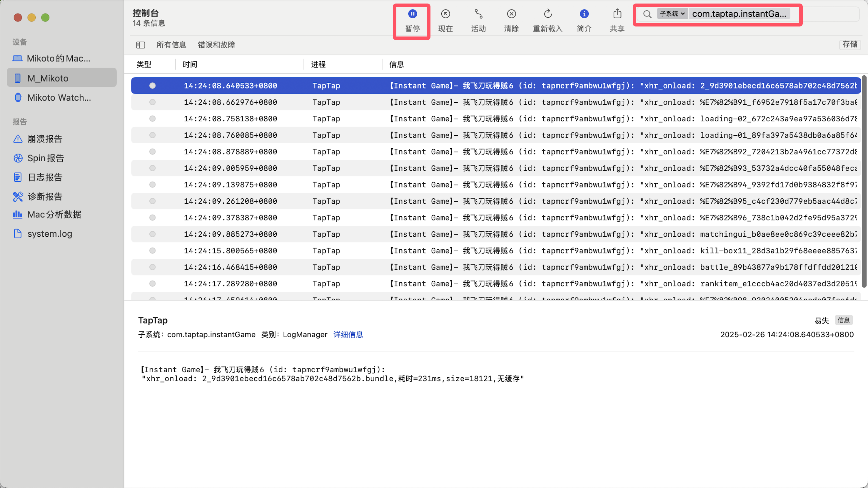Select the loading-01 log row at 14:24:08.760085

pyautogui.click(x=496, y=135)
